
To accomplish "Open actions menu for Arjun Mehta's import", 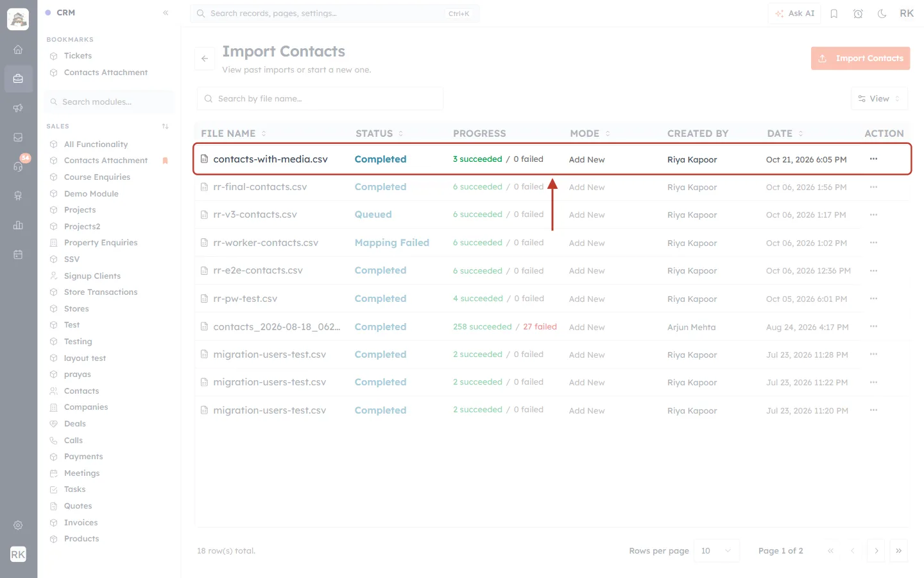I will coord(873,326).
